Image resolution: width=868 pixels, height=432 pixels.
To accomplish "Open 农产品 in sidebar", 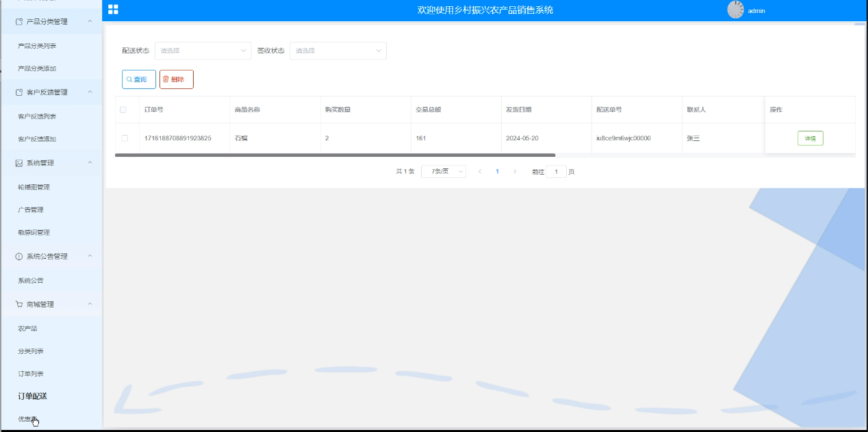I will coord(27,329).
